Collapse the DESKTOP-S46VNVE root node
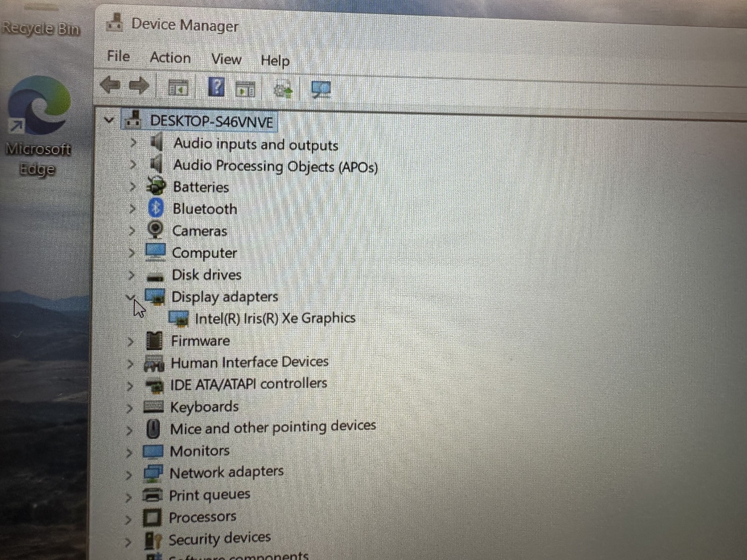Screen dimensions: 747x560 (x=109, y=120)
